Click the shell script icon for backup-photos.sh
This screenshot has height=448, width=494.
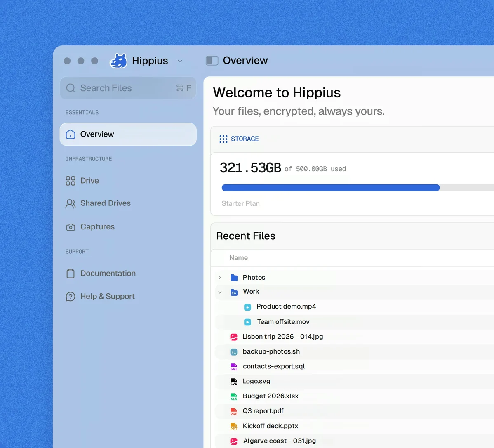coord(234,352)
